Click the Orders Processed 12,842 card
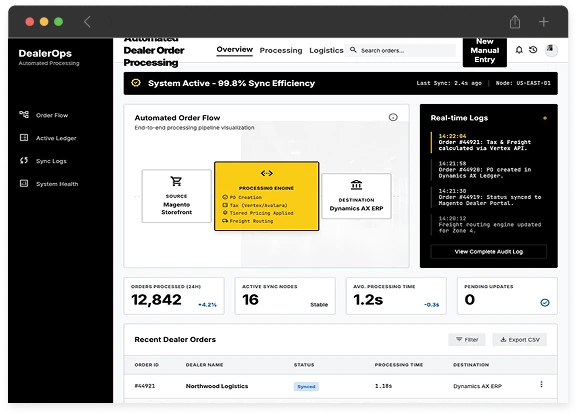Image resolution: width=579 pixels, height=416 pixels. pos(174,296)
